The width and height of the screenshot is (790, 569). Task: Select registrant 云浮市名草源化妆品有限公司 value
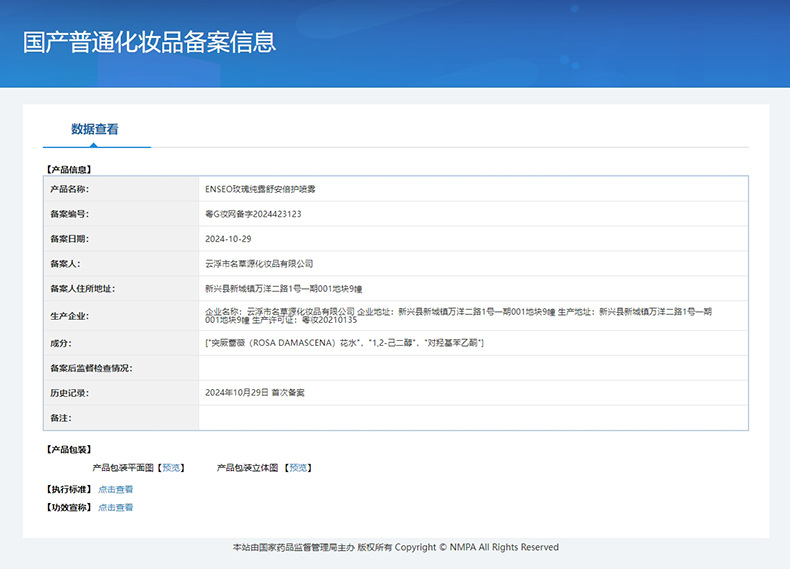pyautogui.click(x=259, y=264)
